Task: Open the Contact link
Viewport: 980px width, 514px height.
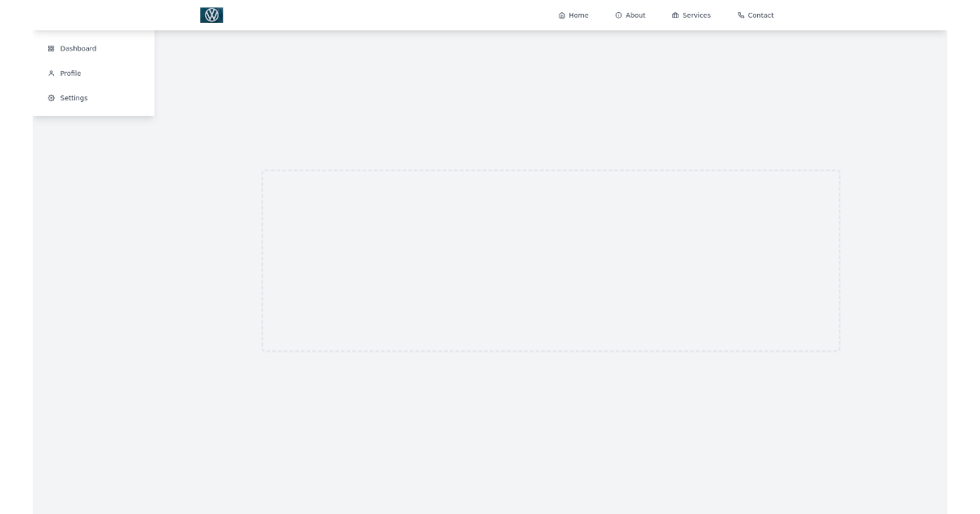Action: click(x=759, y=15)
